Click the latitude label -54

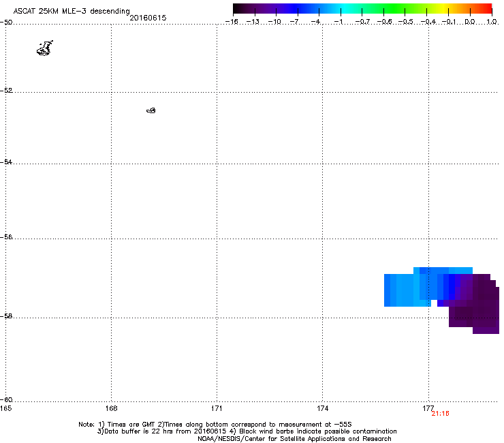tap(6, 162)
